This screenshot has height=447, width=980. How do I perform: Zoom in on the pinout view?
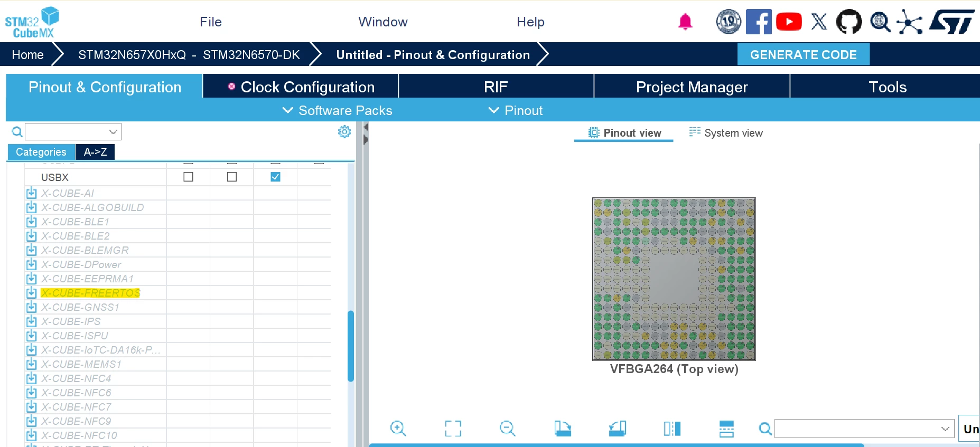(398, 429)
